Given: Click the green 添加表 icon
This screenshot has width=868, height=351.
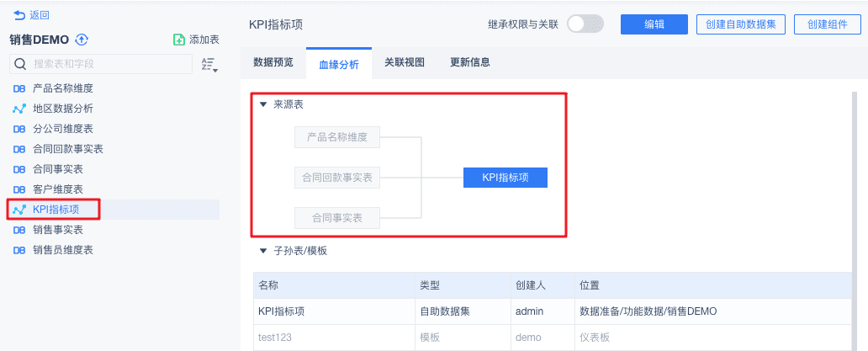Looking at the screenshot, I should click(178, 40).
